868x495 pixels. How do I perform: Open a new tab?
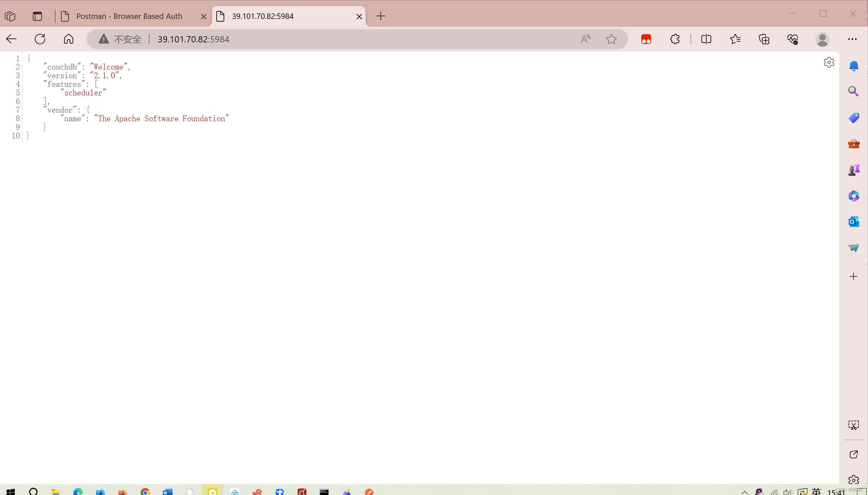point(381,16)
